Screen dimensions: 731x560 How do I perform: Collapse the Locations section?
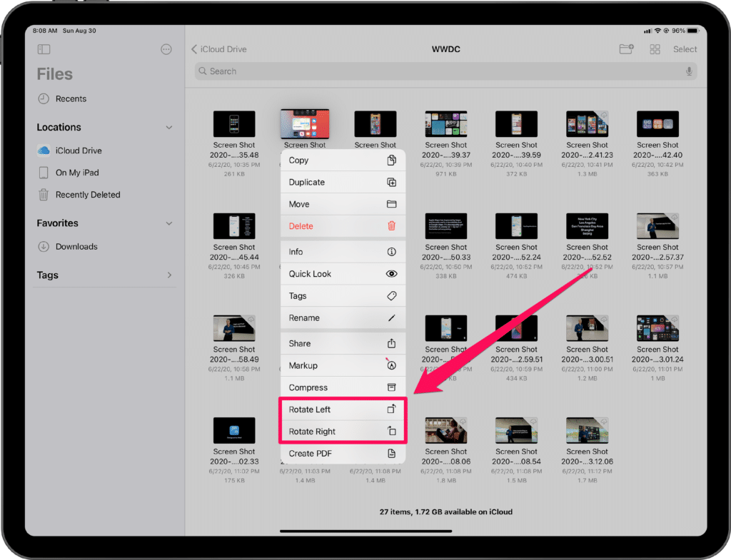[169, 128]
